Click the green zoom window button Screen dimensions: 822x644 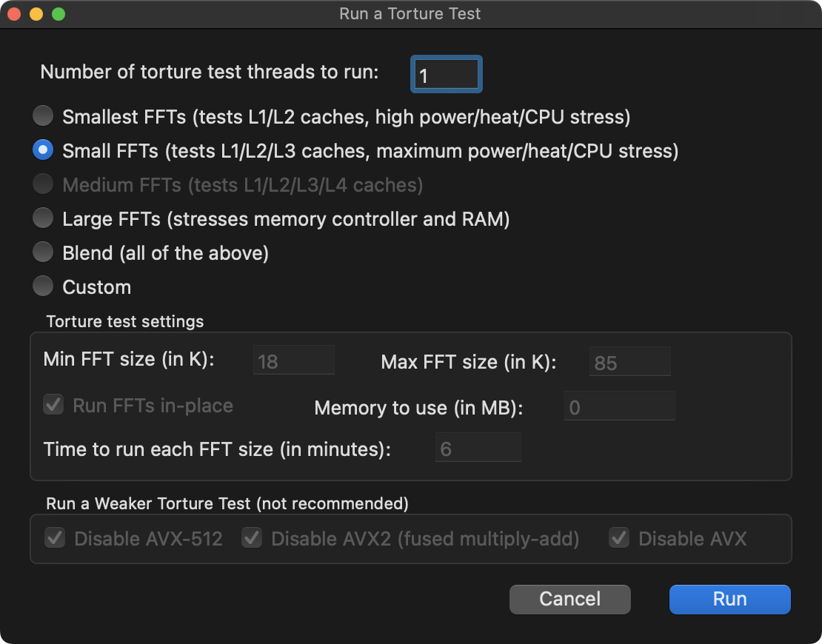pyautogui.click(x=57, y=14)
